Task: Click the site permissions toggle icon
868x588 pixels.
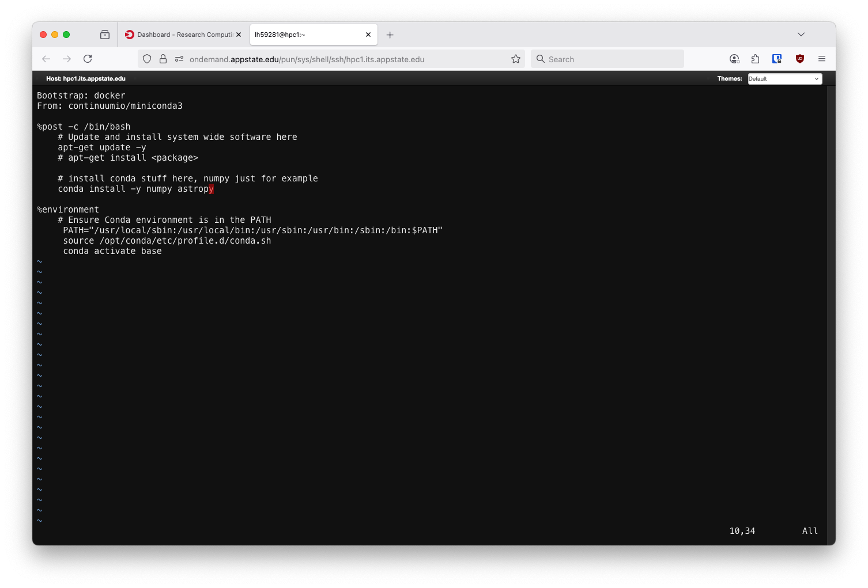Action: point(179,59)
